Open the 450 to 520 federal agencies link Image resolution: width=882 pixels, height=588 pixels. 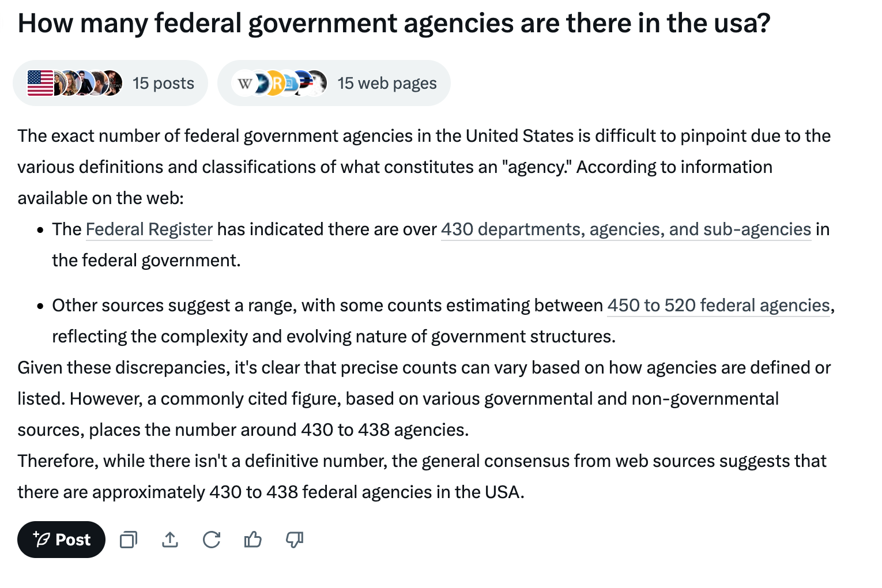tap(718, 306)
